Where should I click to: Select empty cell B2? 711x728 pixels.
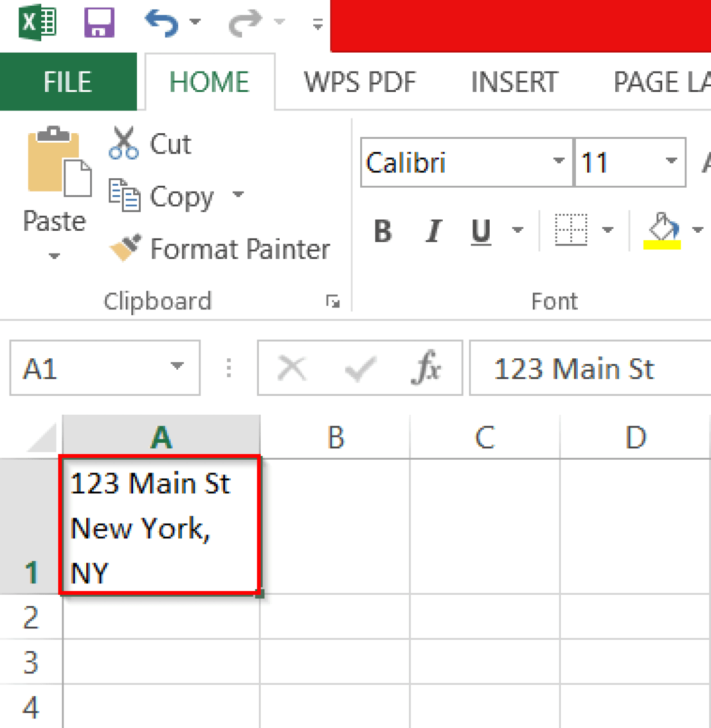coord(335,617)
